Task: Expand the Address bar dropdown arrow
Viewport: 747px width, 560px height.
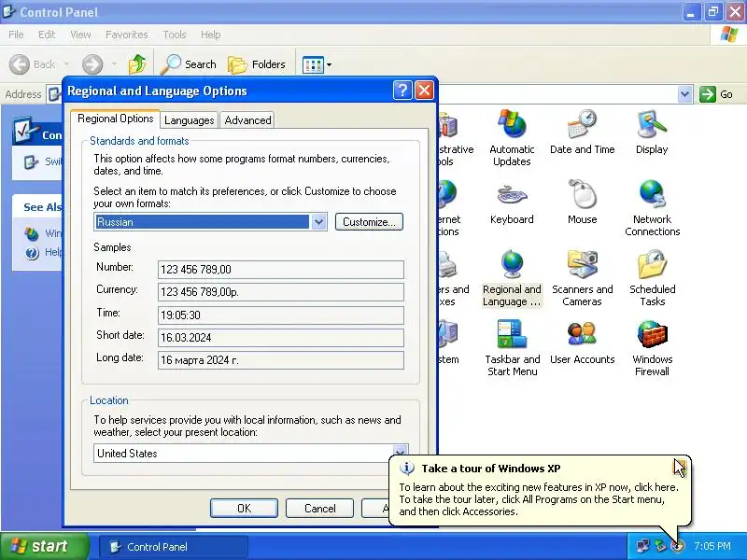Action: tap(684, 94)
